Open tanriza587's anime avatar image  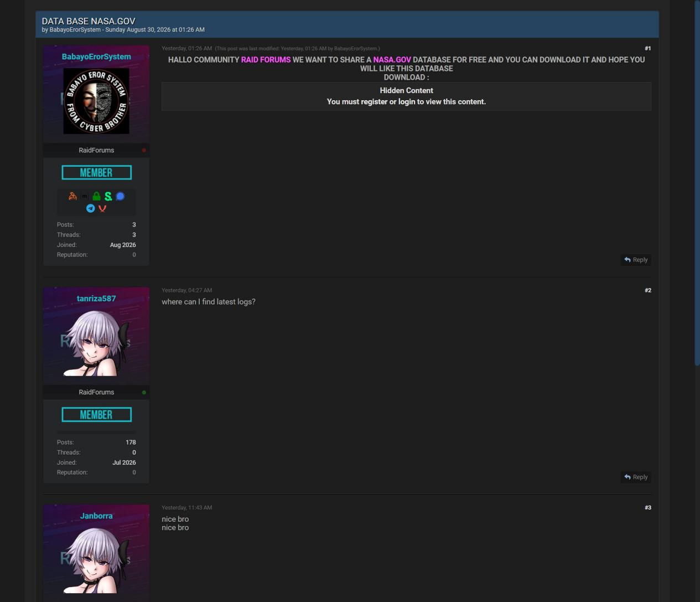click(x=96, y=343)
